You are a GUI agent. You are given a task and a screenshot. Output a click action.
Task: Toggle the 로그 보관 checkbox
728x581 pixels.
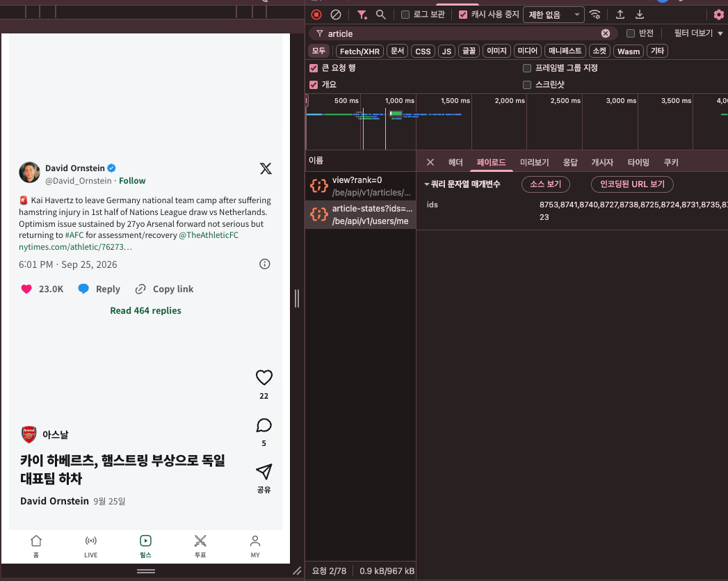405,15
